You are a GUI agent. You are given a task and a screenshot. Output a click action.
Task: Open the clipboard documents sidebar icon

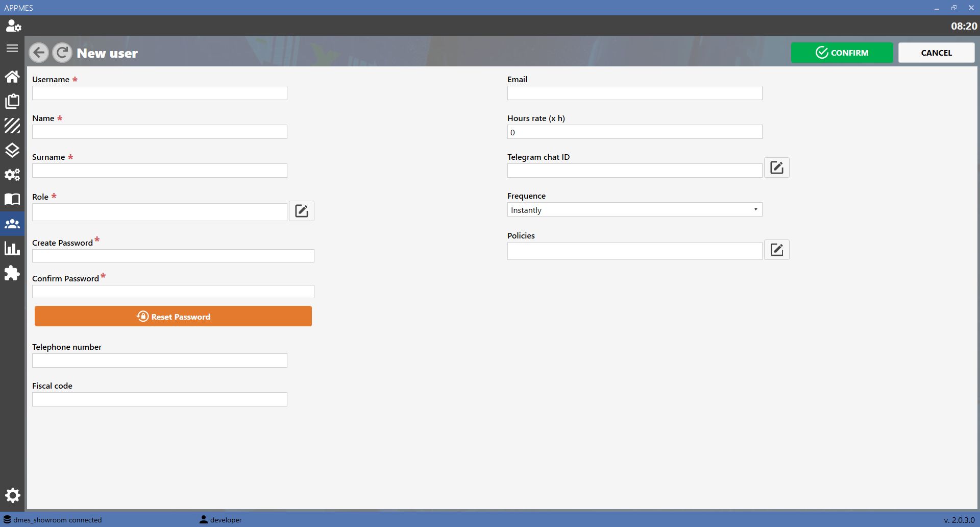tap(12, 101)
